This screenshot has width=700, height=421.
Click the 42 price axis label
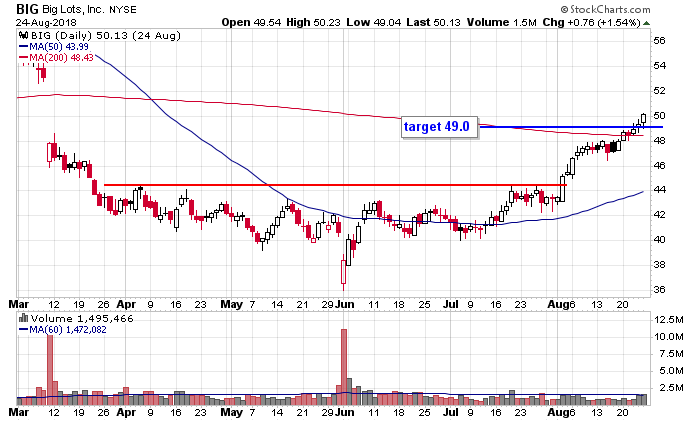[x=659, y=215]
